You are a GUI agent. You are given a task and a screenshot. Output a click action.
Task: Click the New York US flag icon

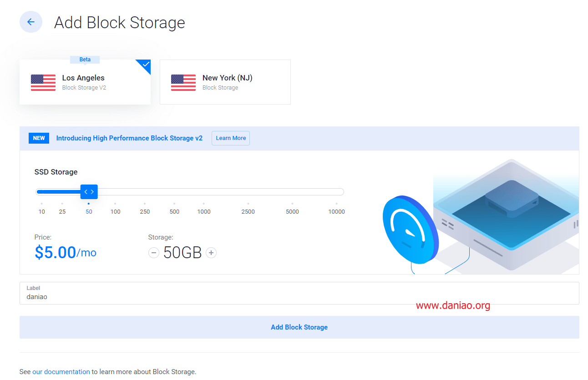point(183,82)
